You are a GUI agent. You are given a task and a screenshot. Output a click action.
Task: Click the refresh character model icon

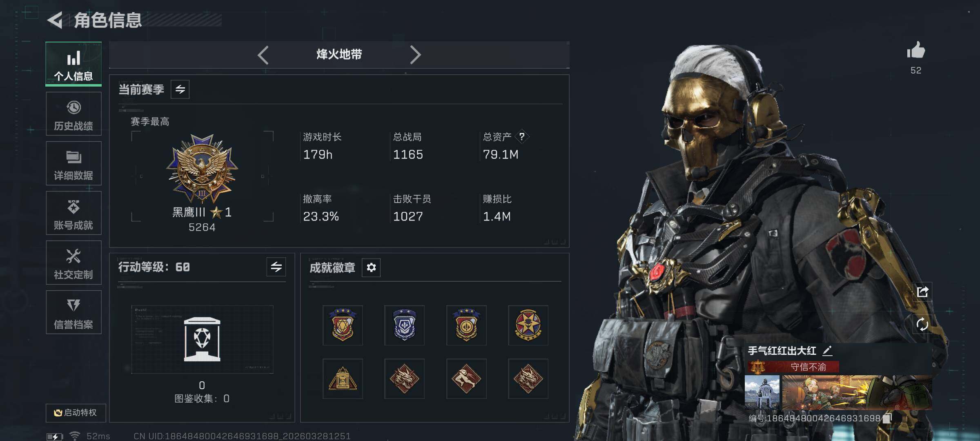[922, 325]
